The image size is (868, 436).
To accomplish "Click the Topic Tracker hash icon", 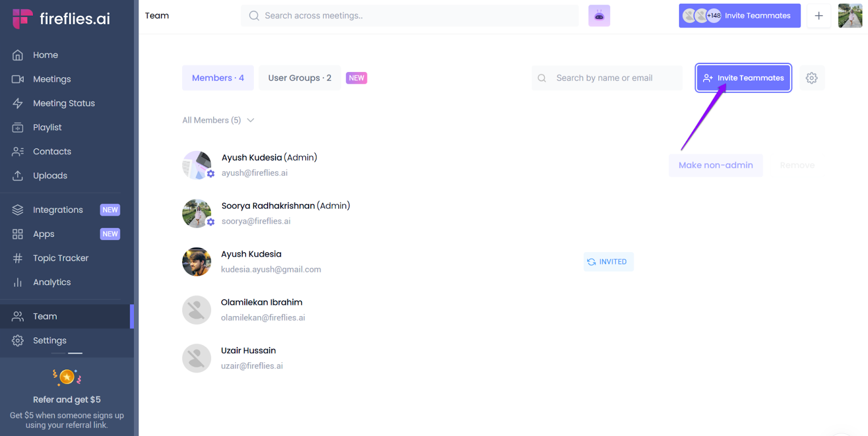I will pos(18,258).
